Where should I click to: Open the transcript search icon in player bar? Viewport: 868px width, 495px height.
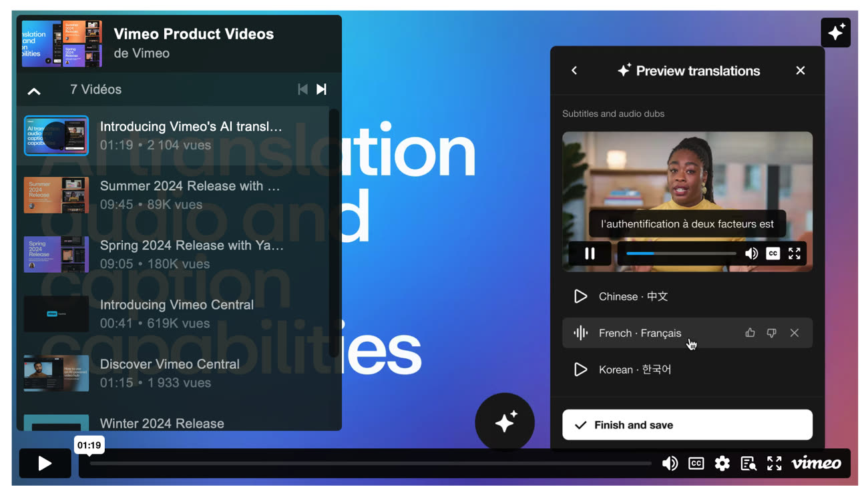coord(748,463)
